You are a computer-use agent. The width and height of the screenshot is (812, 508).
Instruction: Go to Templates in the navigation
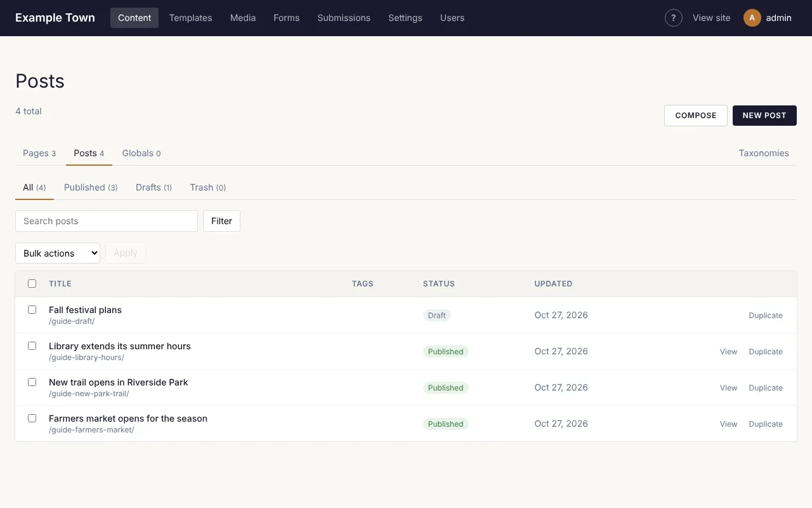coord(190,18)
